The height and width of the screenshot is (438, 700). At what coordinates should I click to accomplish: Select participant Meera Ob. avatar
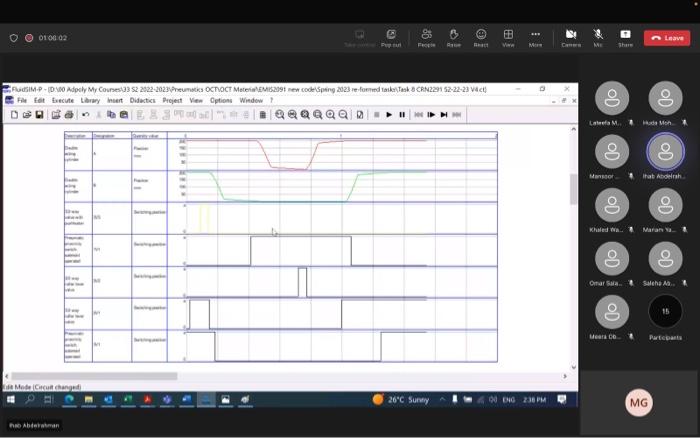(612, 312)
